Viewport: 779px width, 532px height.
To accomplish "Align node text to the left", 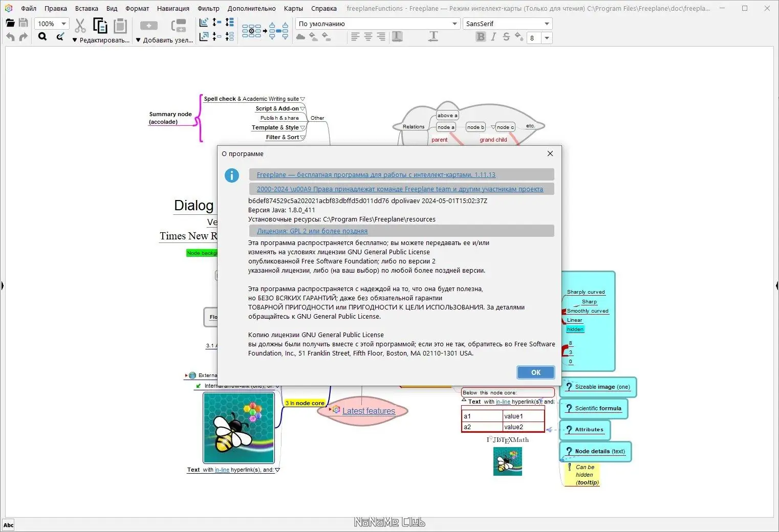I will pos(355,37).
